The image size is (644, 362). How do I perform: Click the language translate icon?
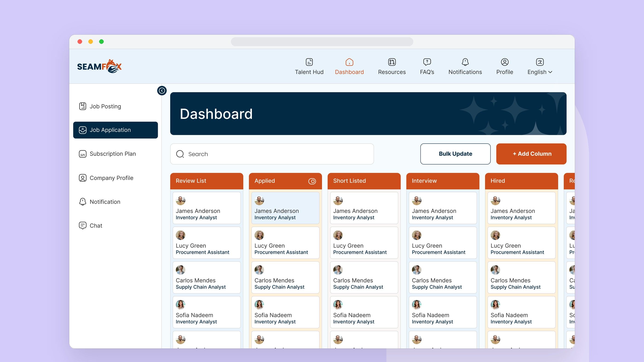540,62
